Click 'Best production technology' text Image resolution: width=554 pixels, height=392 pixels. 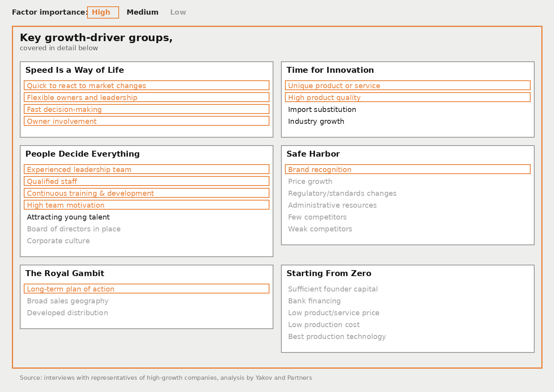[337, 337]
